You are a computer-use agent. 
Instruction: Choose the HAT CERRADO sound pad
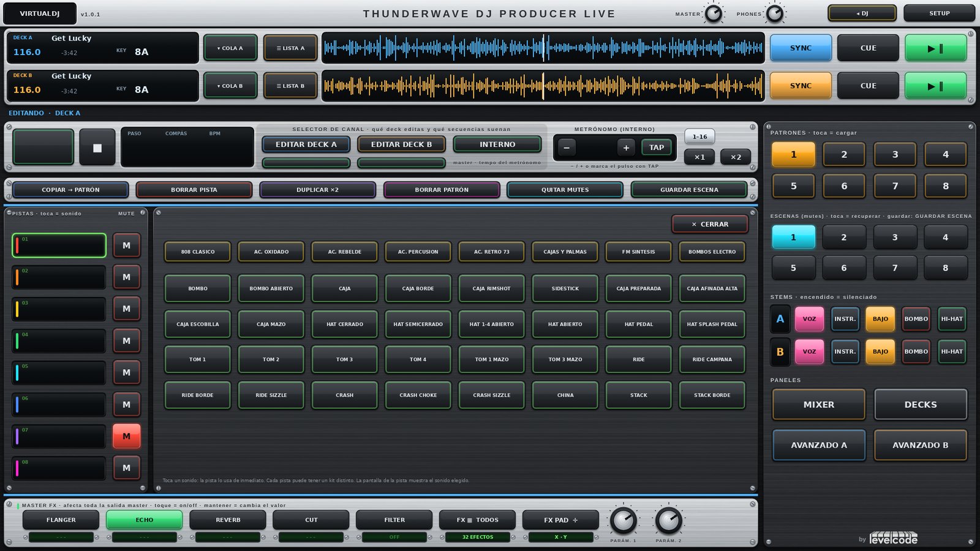(345, 324)
